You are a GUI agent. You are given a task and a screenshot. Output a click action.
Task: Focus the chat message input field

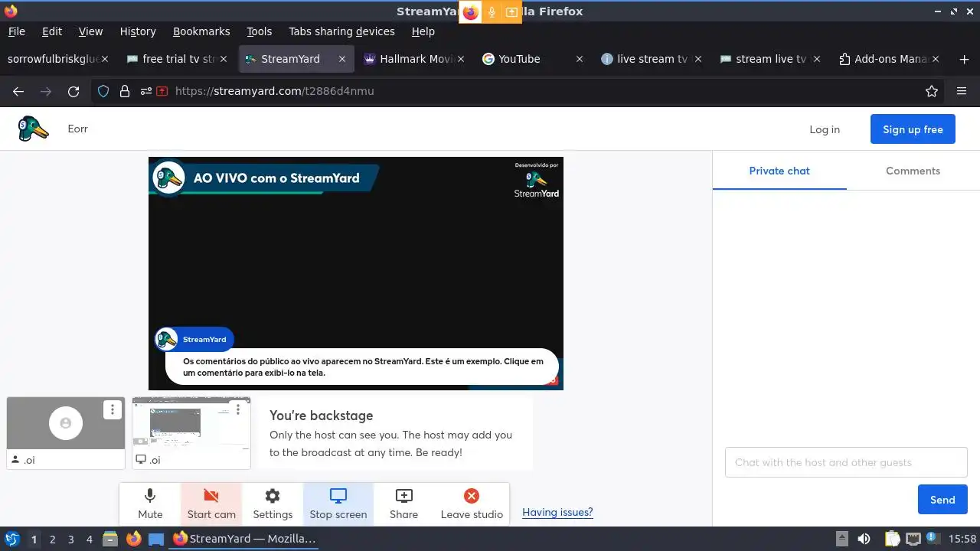pyautogui.click(x=846, y=462)
